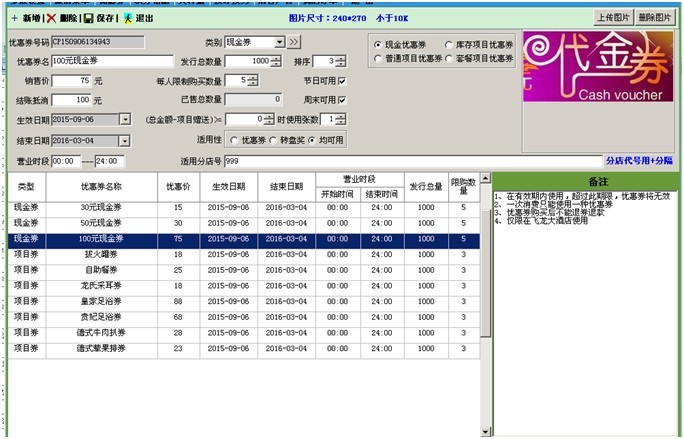
Task: Expand the 生效日期 date dropdown
Action: pyautogui.click(x=124, y=119)
